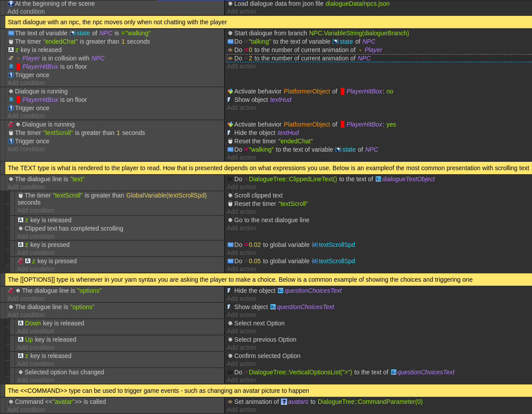Click the "no" value of Activate behavior PlatformerObject
This screenshot has height=414, width=532.
[x=390, y=91]
